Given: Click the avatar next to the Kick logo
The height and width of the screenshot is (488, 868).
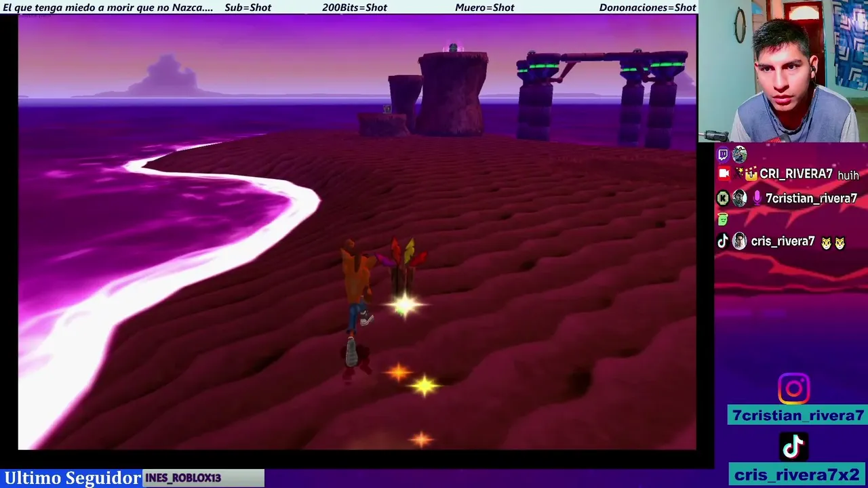Looking at the screenshot, I should tap(739, 199).
